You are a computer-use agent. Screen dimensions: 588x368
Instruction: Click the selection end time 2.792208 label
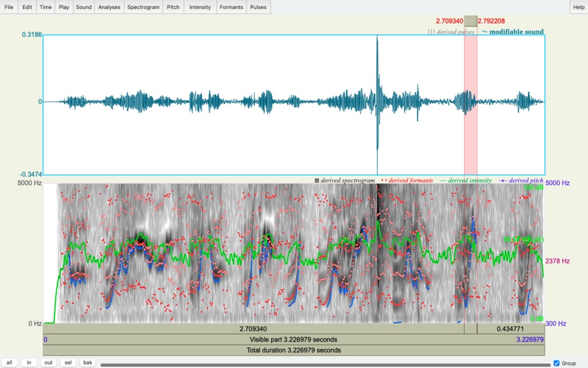(x=492, y=21)
